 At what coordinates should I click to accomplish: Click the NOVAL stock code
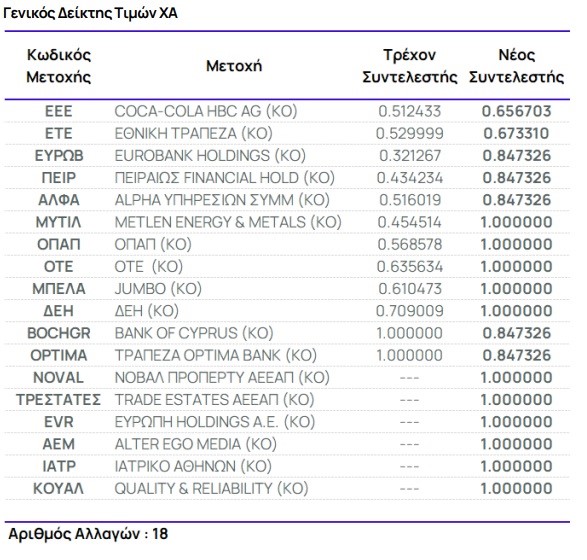(59, 378)
